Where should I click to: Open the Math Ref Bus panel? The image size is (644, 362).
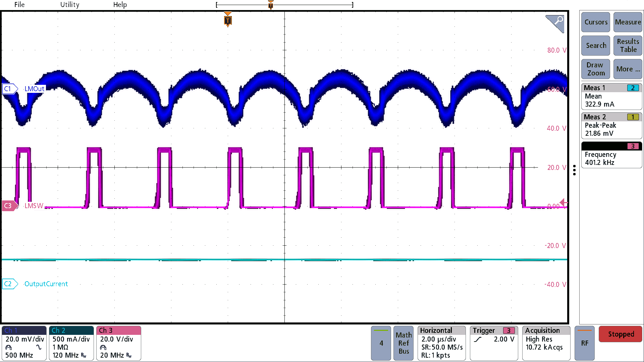point(404,343)
